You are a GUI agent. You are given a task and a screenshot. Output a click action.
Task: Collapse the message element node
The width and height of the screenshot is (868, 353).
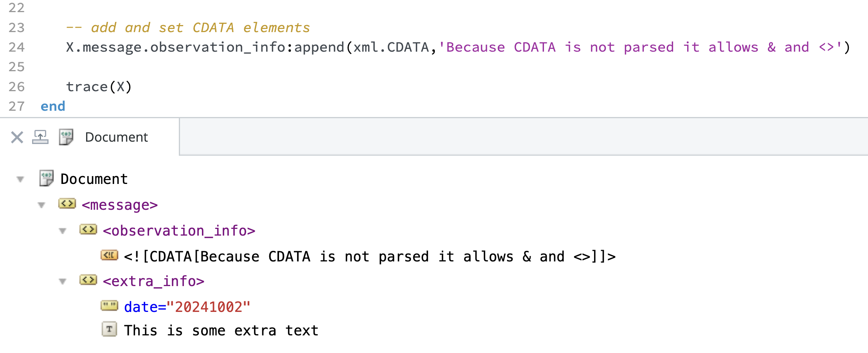41,205
